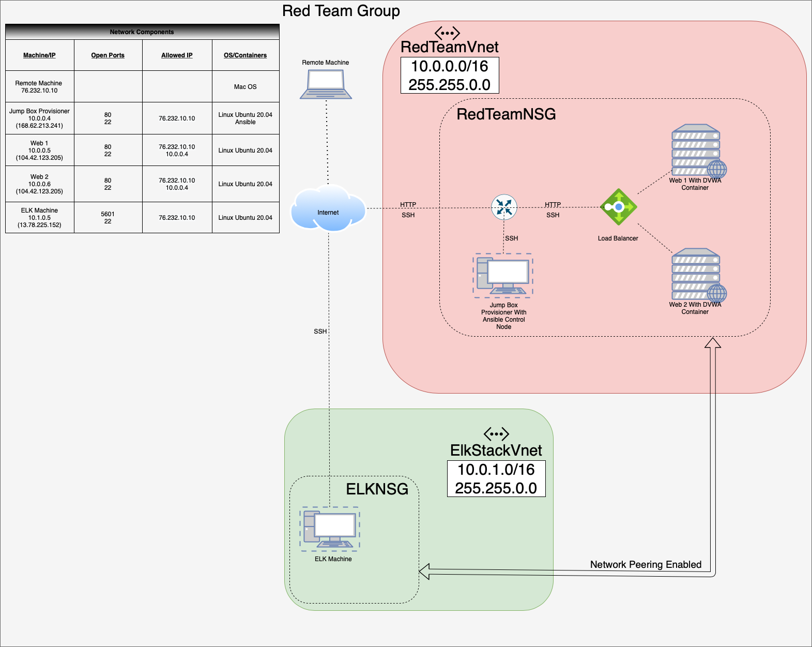Click the '5601 22' open ports cell
812x647 pixels.
click(108, 218)
